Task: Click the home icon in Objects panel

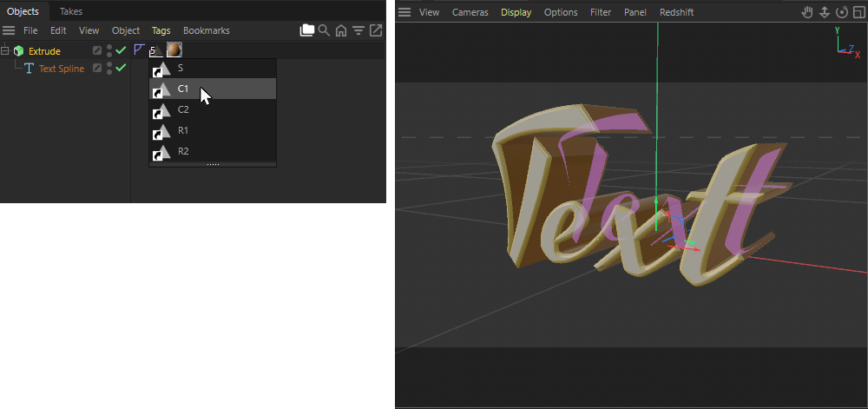Action: [x=341, y=30]
